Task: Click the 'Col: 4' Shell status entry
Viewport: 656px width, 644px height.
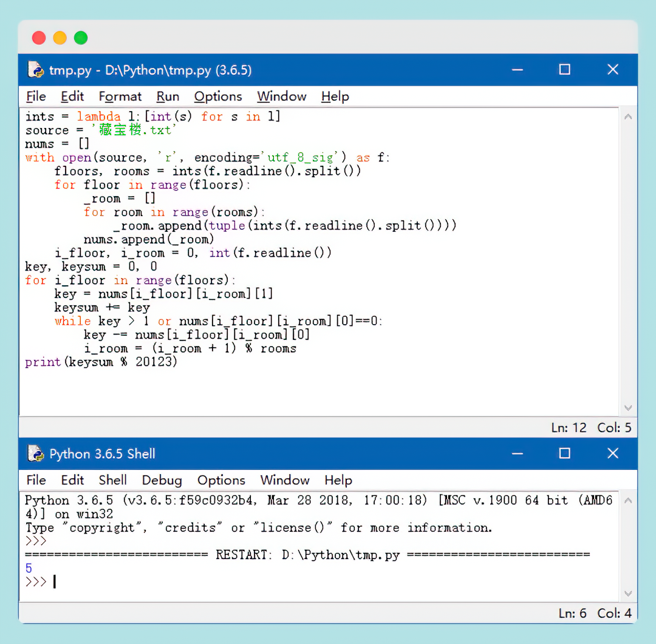Action: point(614,613)
